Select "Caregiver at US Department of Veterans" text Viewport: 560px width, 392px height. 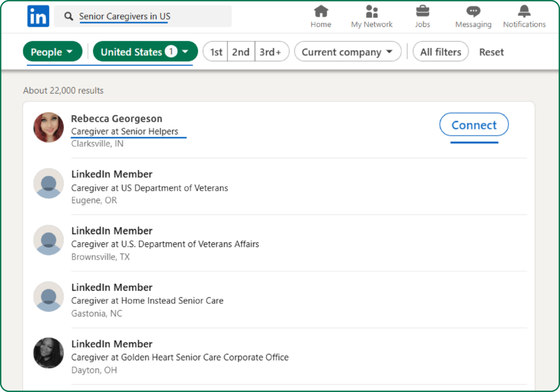point(150,188)
